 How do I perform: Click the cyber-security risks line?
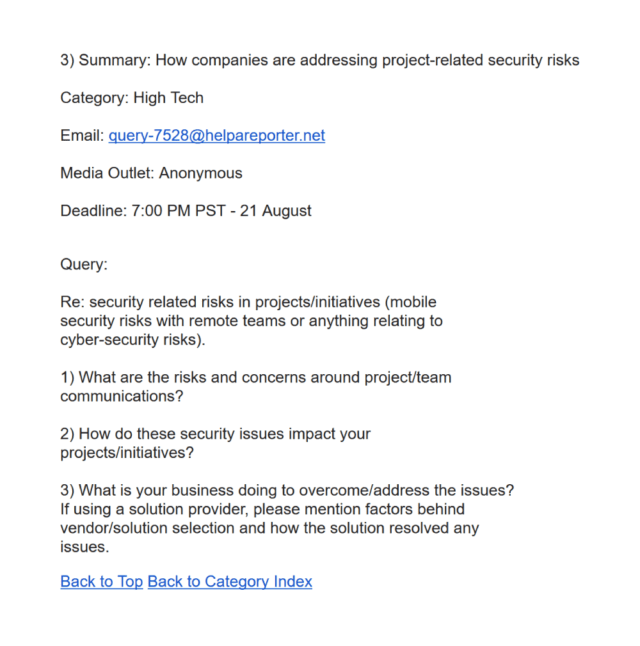tap(133, 340)
